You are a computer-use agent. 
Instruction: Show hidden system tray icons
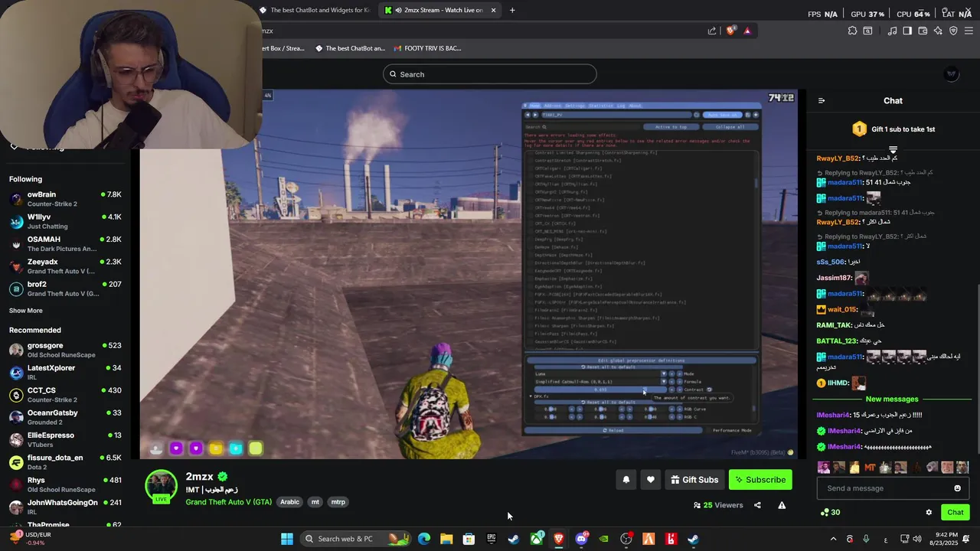pyautogui.click(x=834, y=539)
